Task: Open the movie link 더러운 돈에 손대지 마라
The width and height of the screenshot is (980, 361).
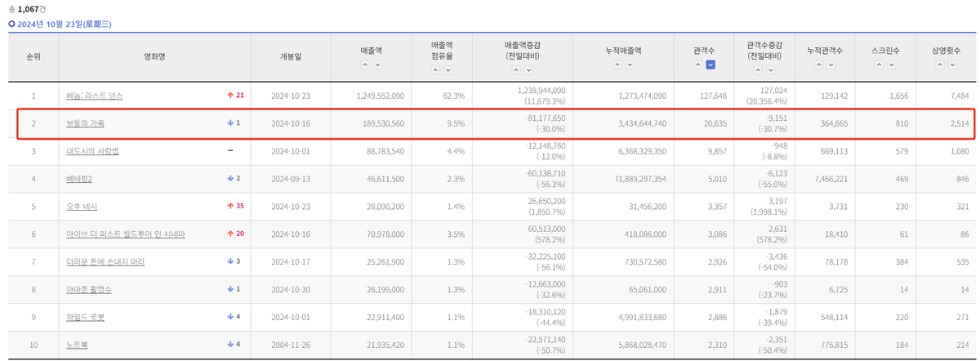Action: (106, 262)
